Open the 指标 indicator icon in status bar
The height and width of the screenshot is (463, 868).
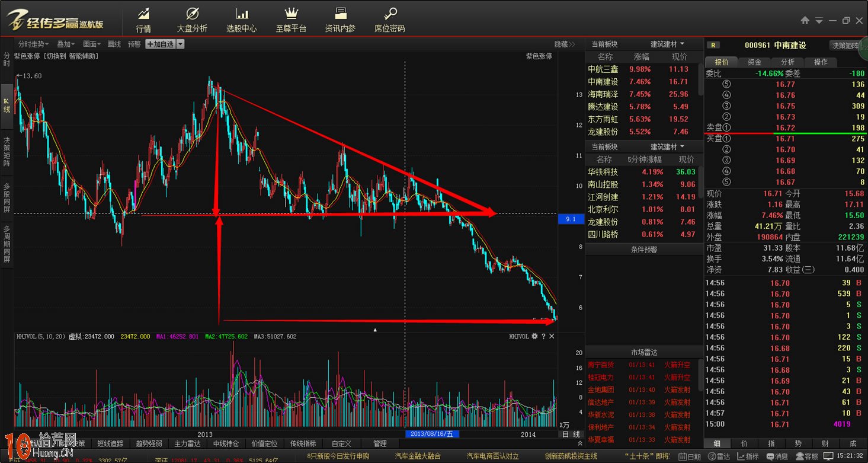[748, 456]
